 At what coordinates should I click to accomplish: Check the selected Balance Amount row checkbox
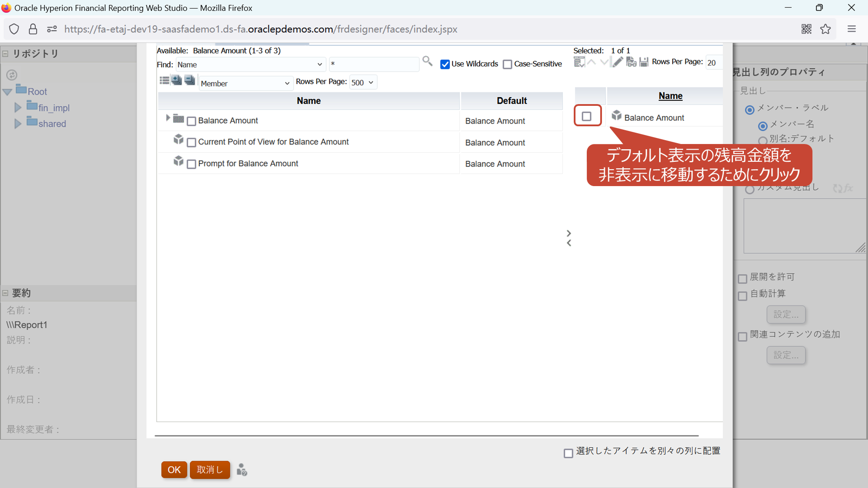[587, 116]
